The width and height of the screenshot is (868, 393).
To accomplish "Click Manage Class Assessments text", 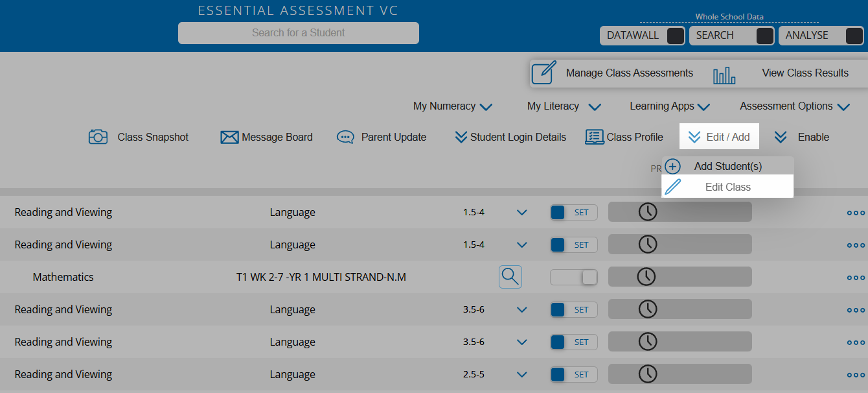I will [630, 73].
